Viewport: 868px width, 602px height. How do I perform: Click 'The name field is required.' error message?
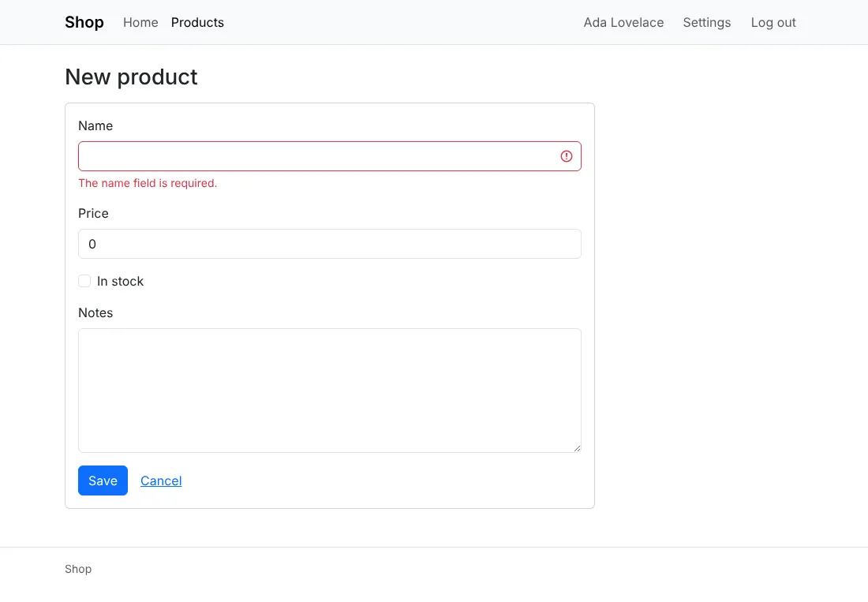pyautogui.click(x=148, y=183)
